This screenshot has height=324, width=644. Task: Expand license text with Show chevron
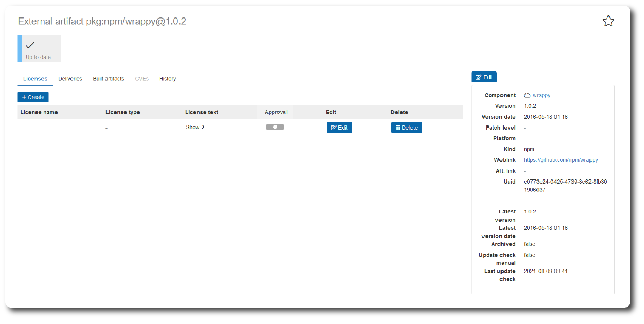(x=195, y=127)
